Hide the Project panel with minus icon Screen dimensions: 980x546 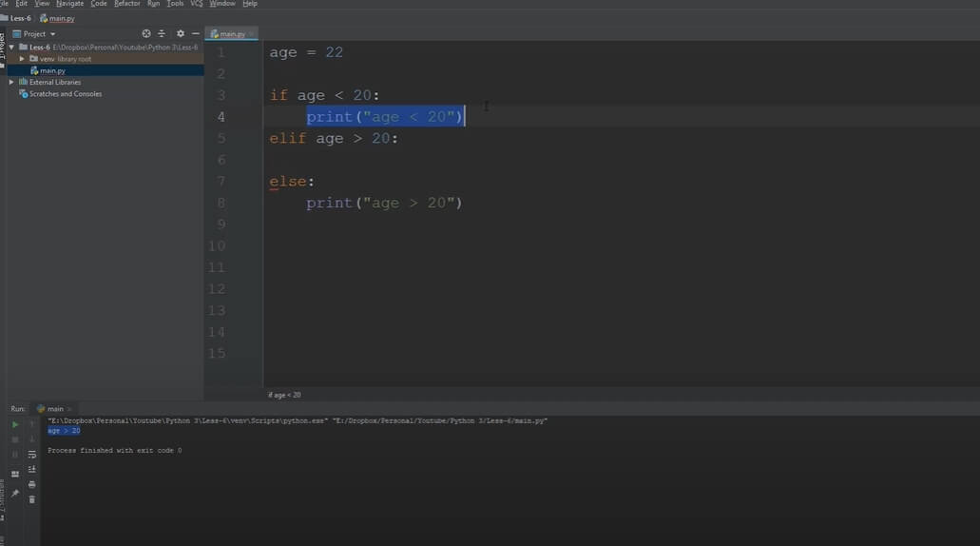196,34
